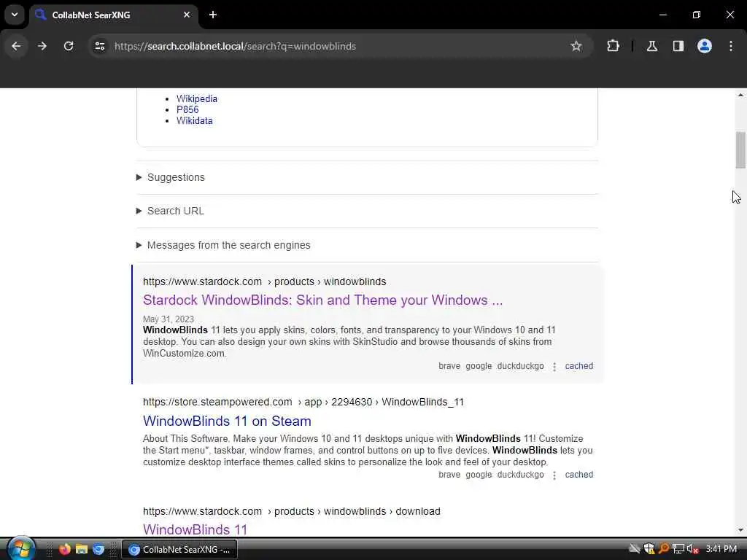This screenshot has height=560, width=747.
Task: Open the WindowBlinds 11 download result
Action: pos(196,529)
